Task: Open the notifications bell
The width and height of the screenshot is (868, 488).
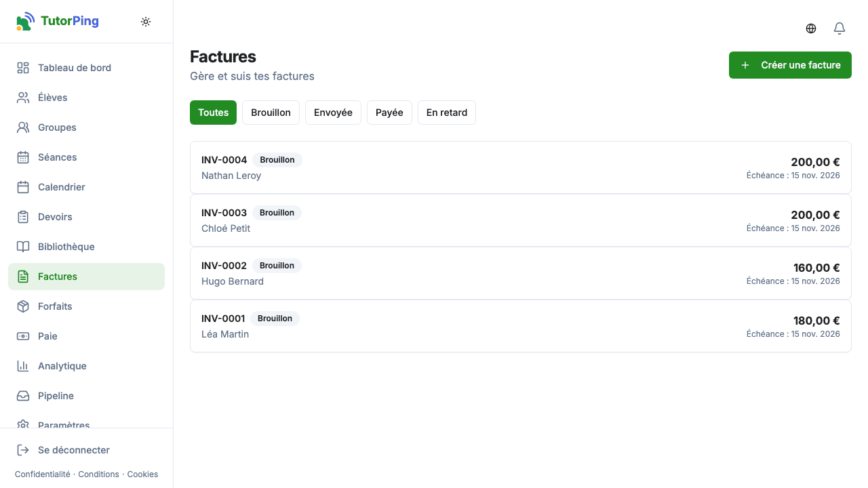Action: click(x=840, y=28)
